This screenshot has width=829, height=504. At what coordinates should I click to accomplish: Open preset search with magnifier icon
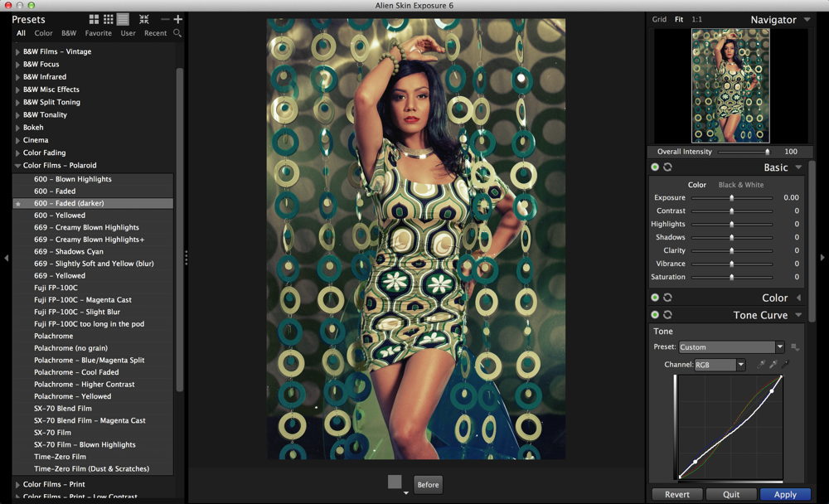(177, 33)
